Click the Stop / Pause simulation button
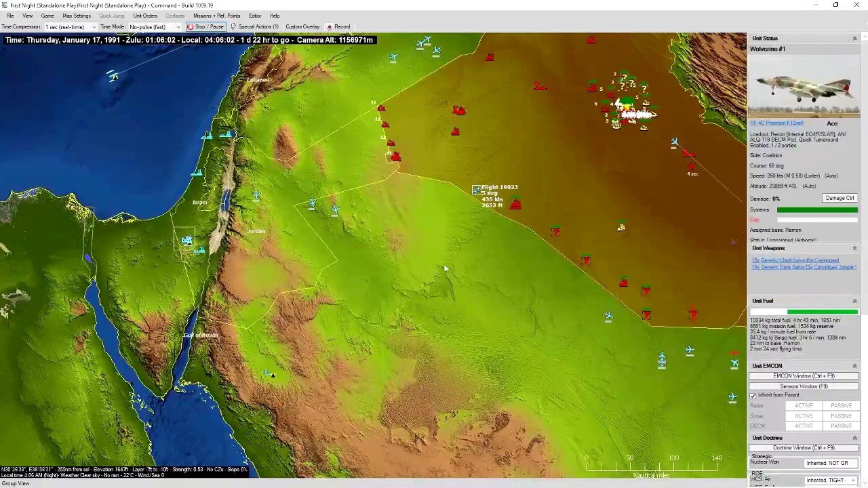This screenshot has width=868, height=488. [205, 26]
